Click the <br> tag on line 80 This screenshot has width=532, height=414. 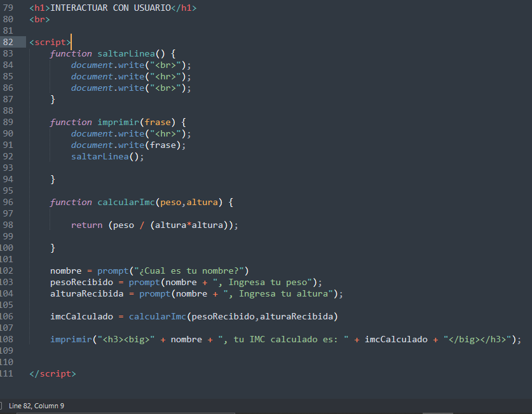39,19
